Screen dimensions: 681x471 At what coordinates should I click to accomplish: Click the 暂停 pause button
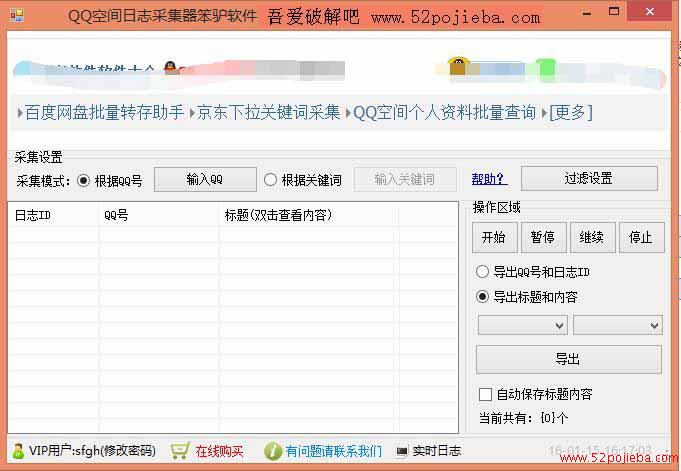(544, 237)
